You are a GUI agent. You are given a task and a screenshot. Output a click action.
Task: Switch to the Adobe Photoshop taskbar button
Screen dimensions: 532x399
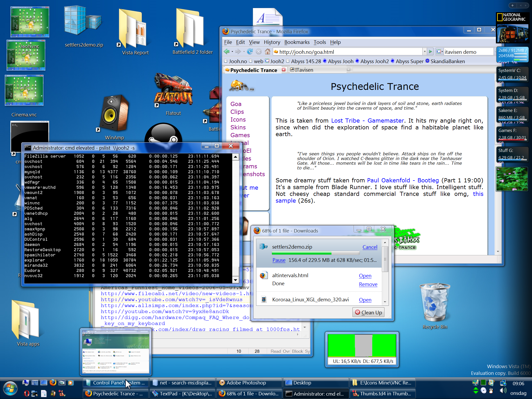pos(249,383)
